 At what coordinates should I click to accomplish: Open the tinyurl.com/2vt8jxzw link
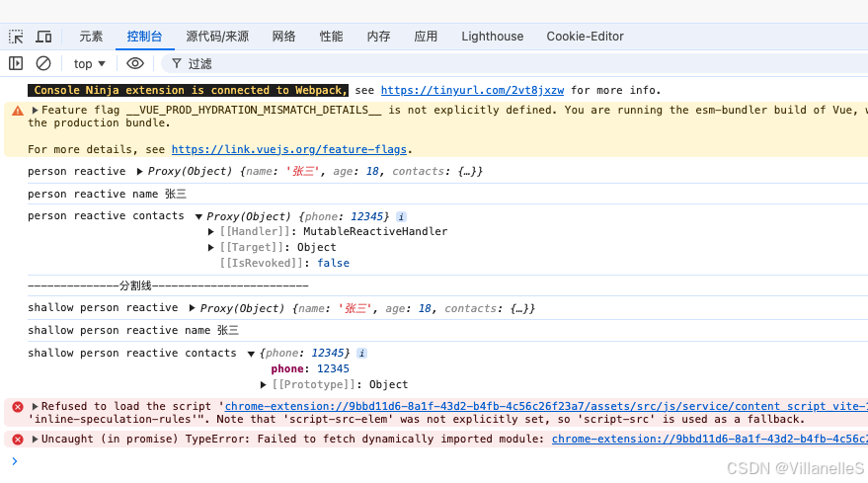pos(472,90)
